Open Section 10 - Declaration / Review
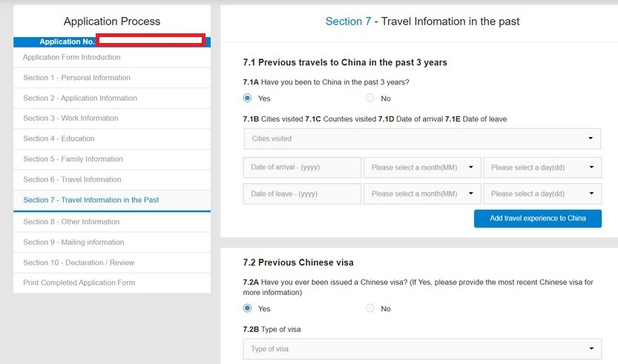This screenshot has height=364, width=618. click(x=79, y=262)
